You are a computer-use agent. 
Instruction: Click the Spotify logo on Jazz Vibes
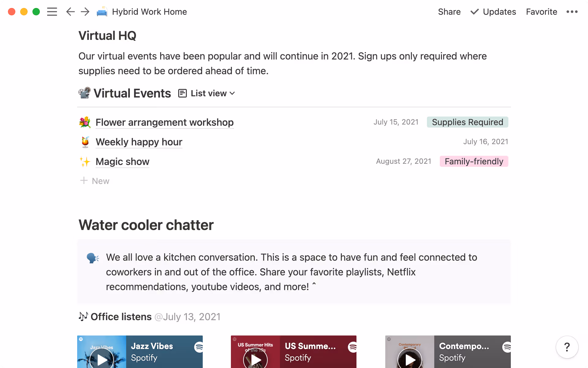(x=199, y=347)
